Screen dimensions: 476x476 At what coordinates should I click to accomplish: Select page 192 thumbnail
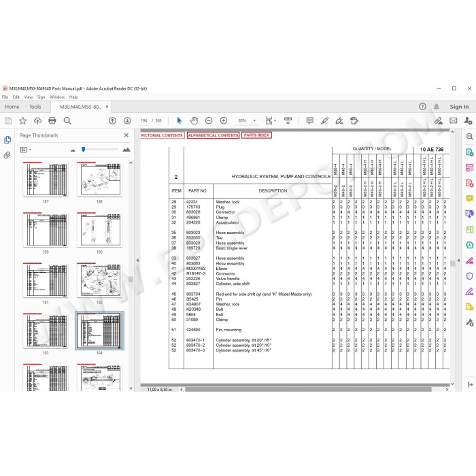pos(99,280)
